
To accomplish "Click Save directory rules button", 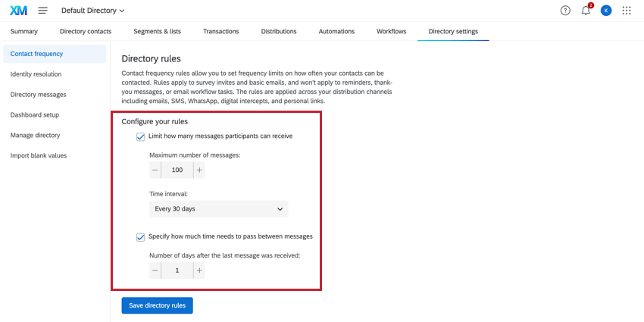I will (x=158, y=305).
